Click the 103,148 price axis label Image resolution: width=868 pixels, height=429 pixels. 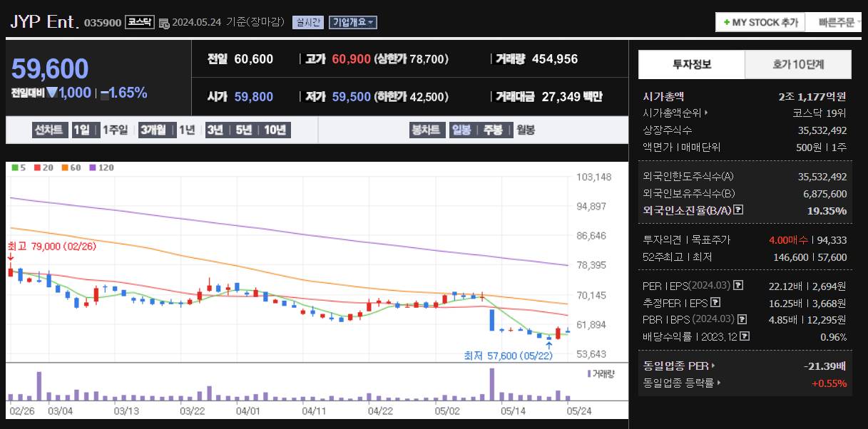tap(594, 177)
